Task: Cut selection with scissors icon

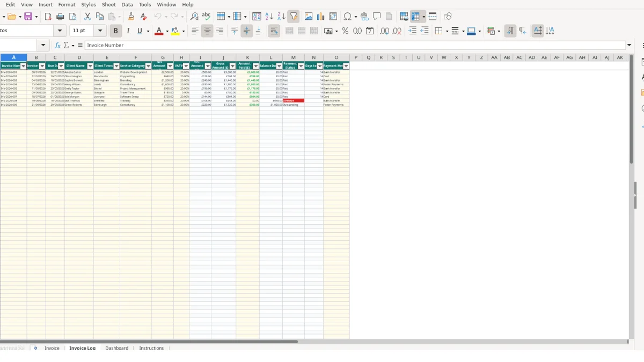Action: click(87, 17)
